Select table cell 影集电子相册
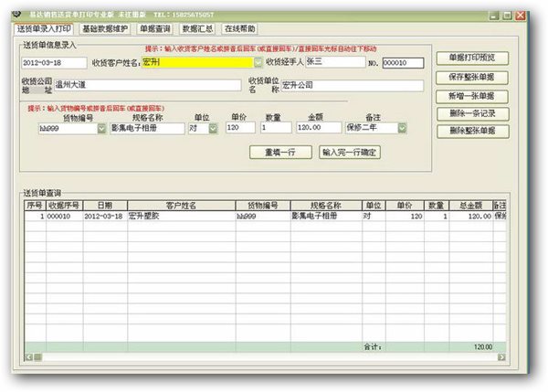The image size is (548, 392). click(326, 217)
